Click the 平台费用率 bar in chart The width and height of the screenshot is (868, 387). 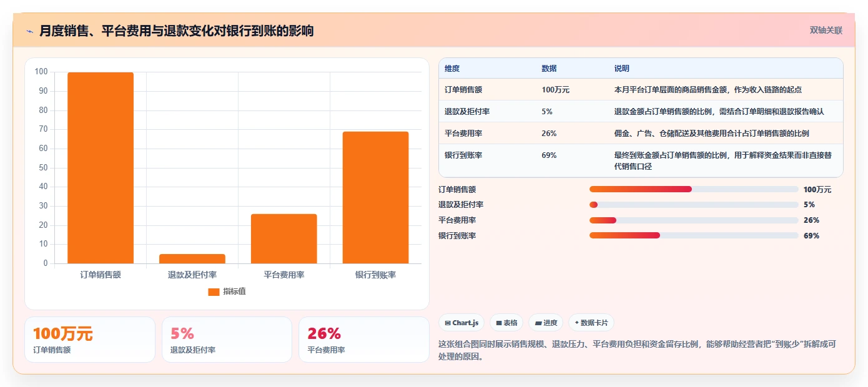(x=284, y=238)
